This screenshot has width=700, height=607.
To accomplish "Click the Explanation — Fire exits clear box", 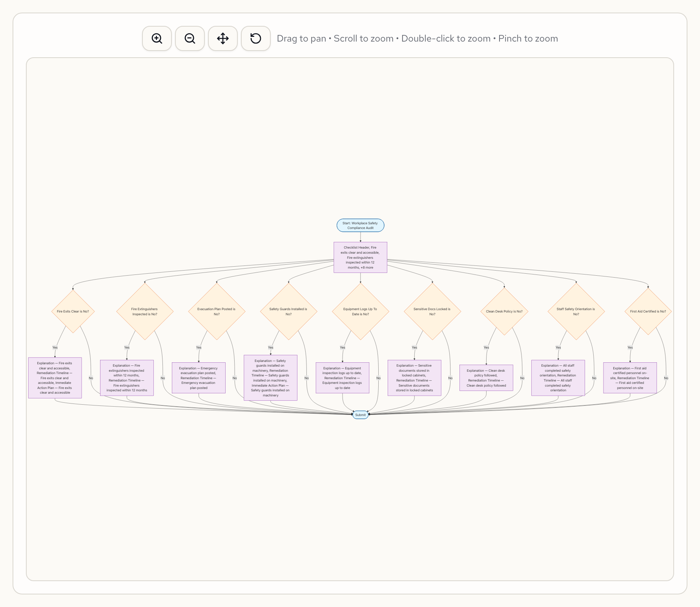I will (55, 378).
